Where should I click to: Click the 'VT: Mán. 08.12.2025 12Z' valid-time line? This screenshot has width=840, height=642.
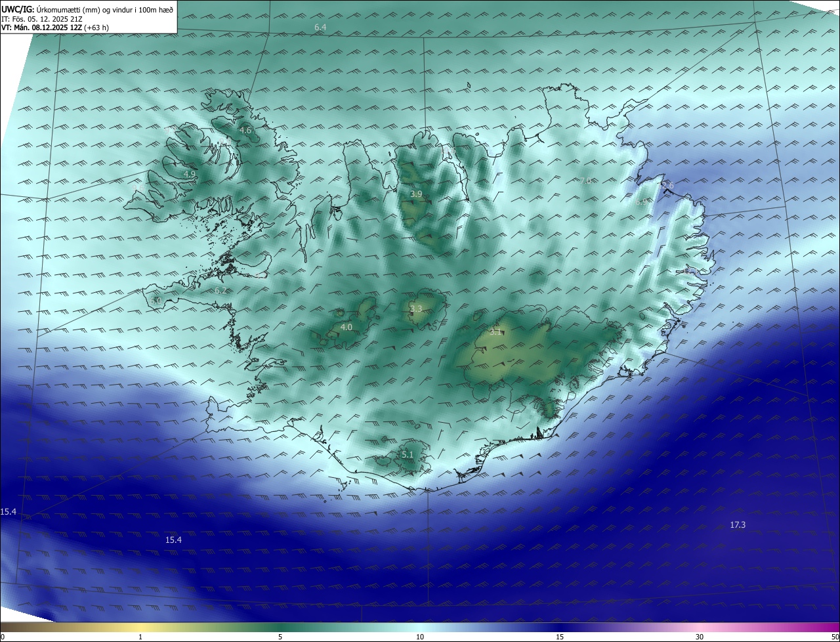pyautogui.click(x=41, y=28)
